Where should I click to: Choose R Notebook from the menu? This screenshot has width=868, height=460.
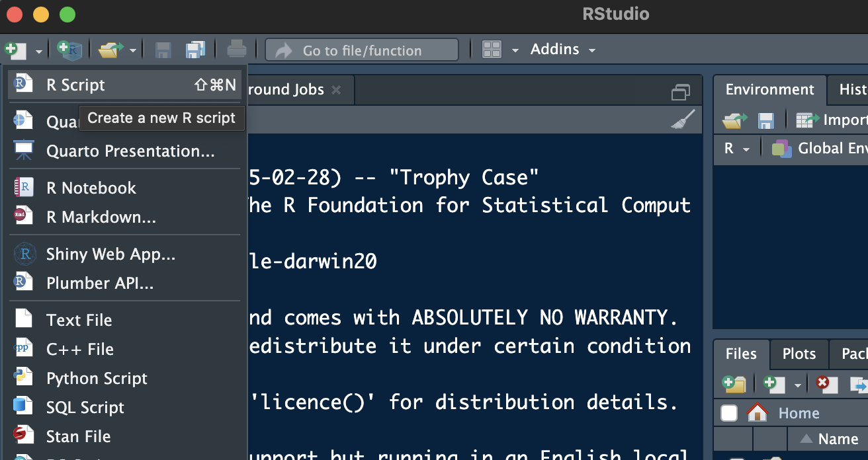(124, 188)
